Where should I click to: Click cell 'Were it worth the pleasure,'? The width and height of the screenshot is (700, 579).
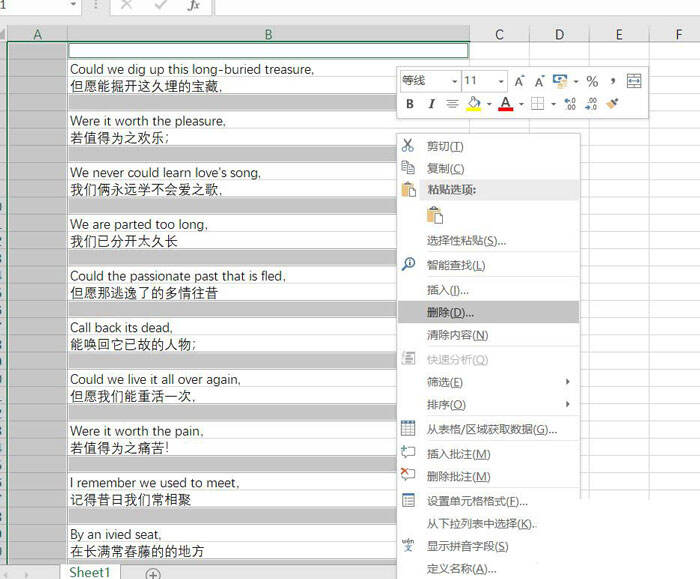tap(232, 121)
